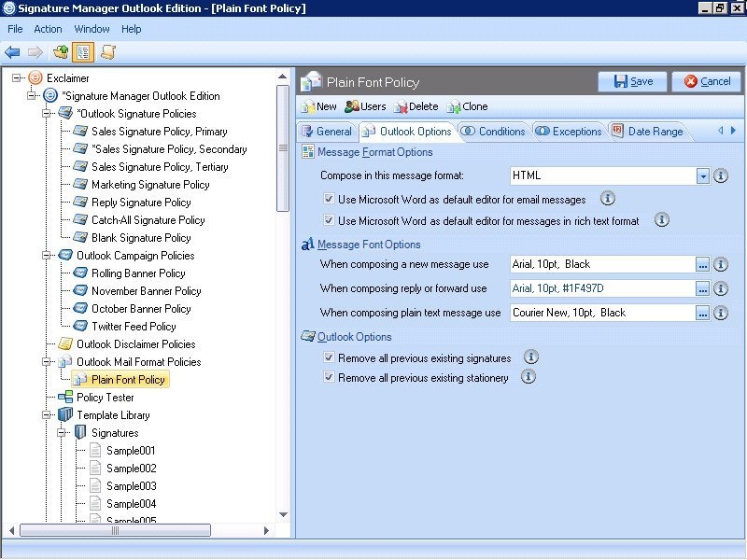This screenshot has width=747, height=560.
Task: Switch to the Exceptions tab
Action: tap(569, 132)
